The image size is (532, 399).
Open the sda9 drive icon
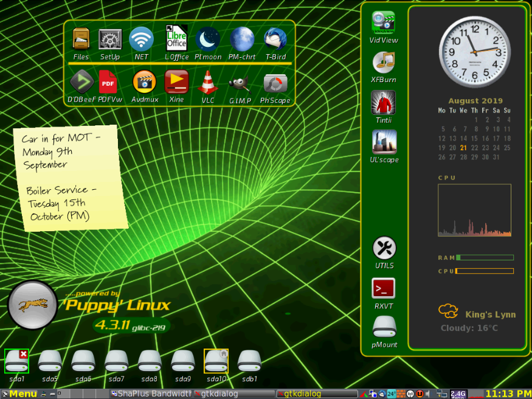tap(183, 361)
